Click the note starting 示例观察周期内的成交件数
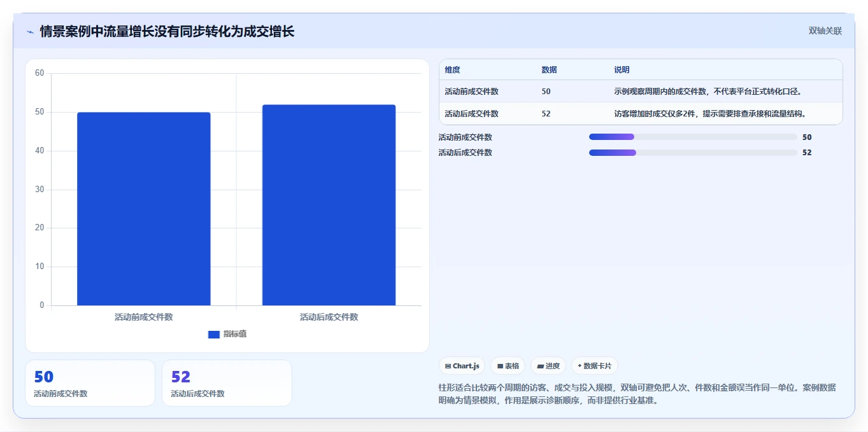868x432 pixels. [x=708, y=92]
